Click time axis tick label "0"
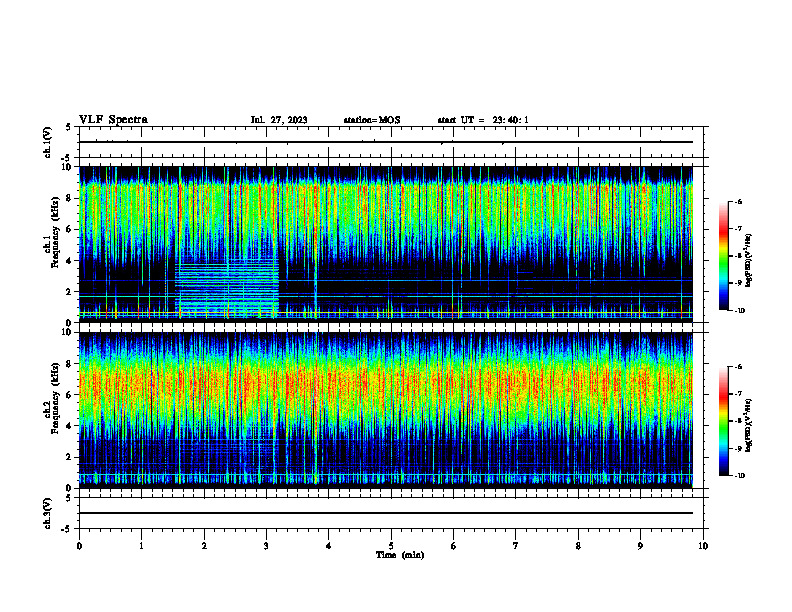The image size is (792, 612). [x=79, y=546]
